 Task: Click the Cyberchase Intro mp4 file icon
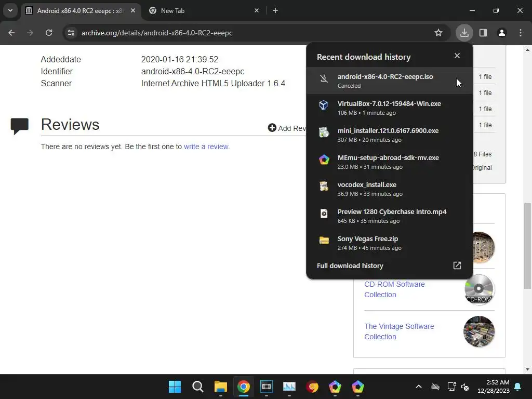point(324,214)
